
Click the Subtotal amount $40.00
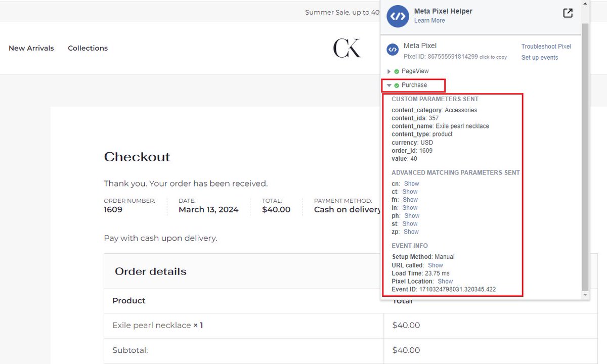(x=406, y=350)
